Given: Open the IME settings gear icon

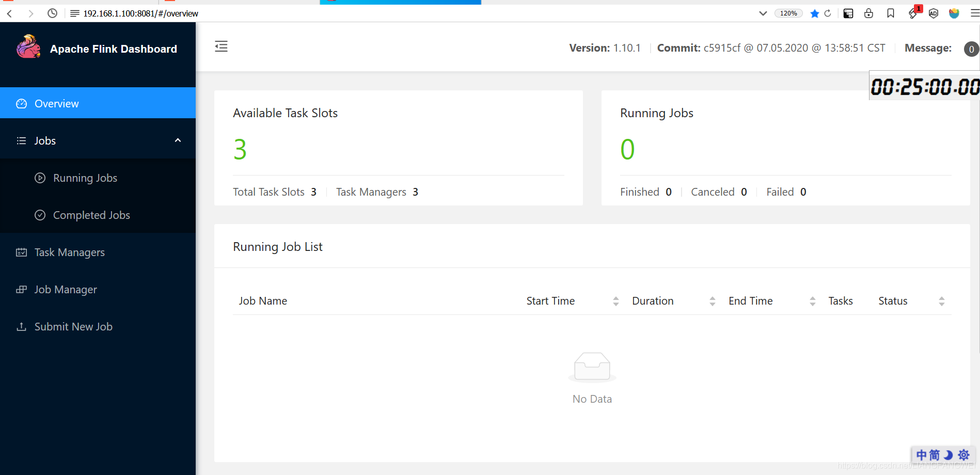Looking at the screenshot, I should [x=963, y=455].
